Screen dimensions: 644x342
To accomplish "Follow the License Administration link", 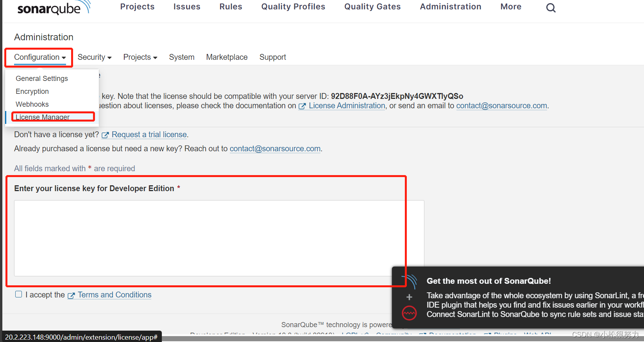I will click(342, 106).
